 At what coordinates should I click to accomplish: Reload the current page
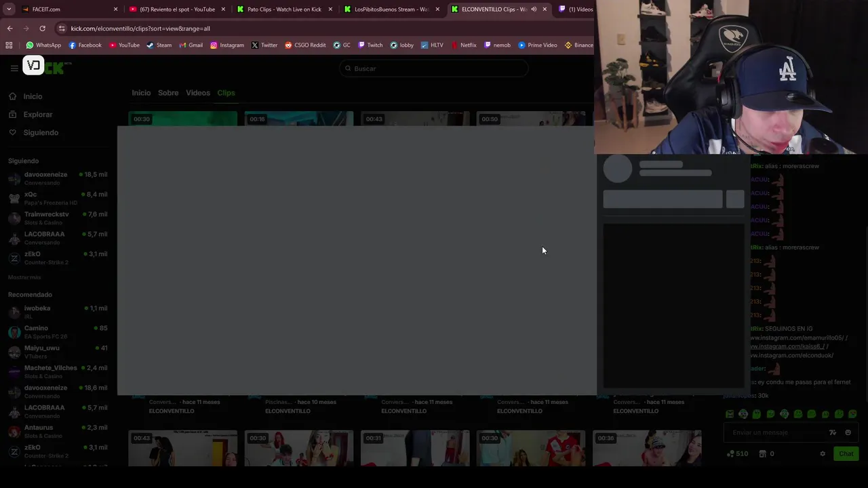42,28
